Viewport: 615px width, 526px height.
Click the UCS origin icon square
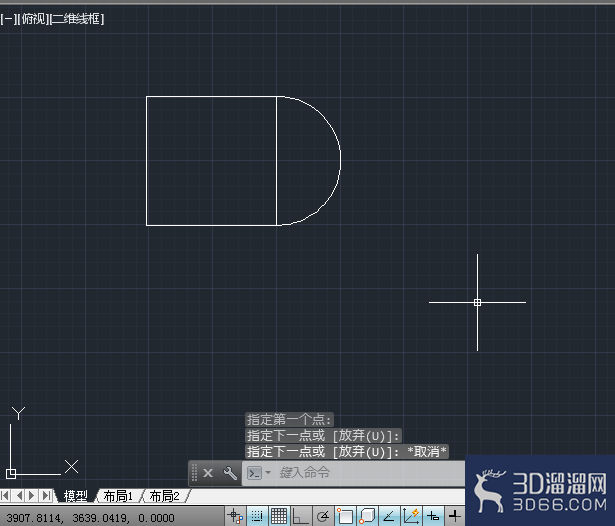tap(11, 474)
